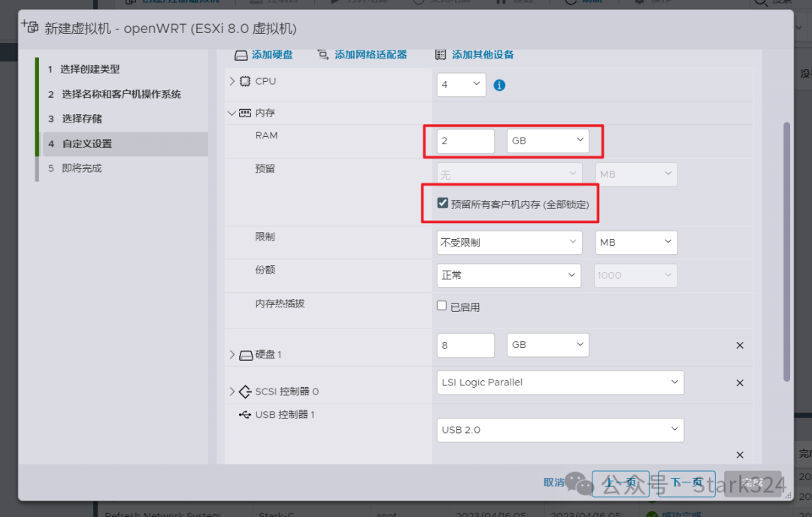Click the X icon below USB 2.0 dropdown
Screen dimensions: 812x517
click(740, 455)
